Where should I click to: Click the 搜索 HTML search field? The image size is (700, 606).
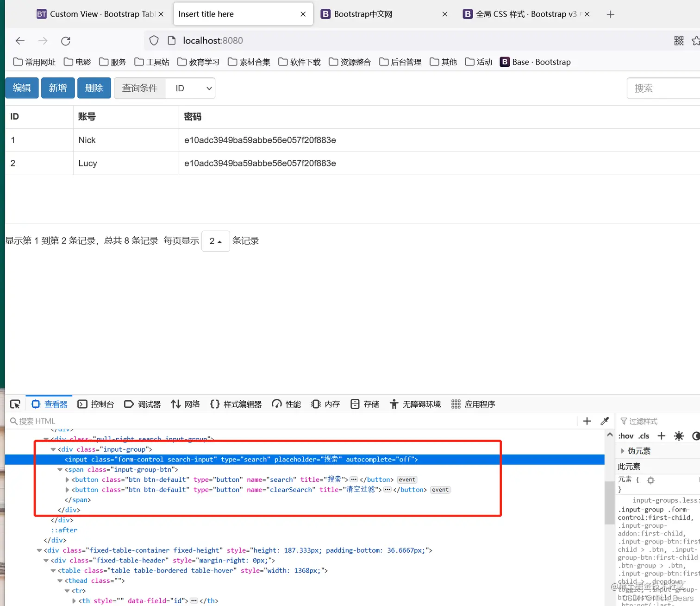click(292, 421)
